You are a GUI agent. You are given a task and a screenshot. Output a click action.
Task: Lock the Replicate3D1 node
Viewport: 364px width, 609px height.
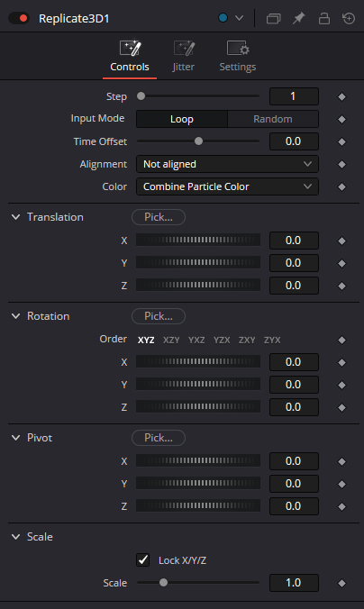(324, 18)
